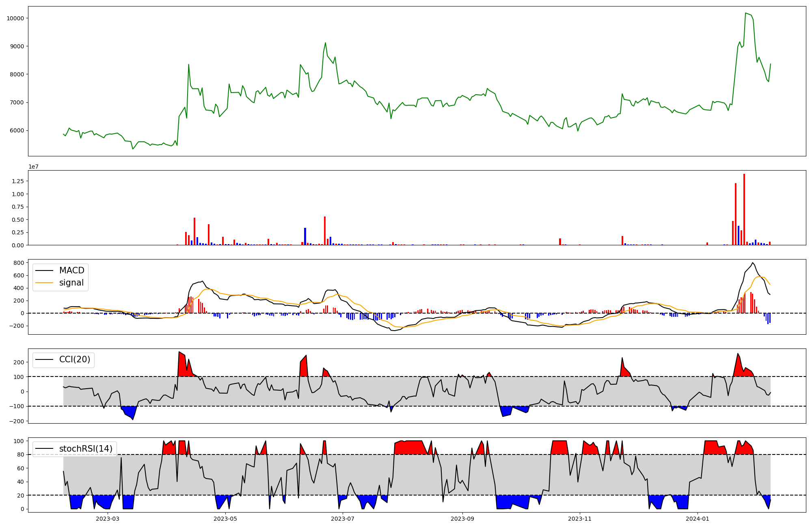Viewport: 812px width, 528px height.
Task: Select the 2023-05 x-axis date label
Action: [x=225, y=519]
